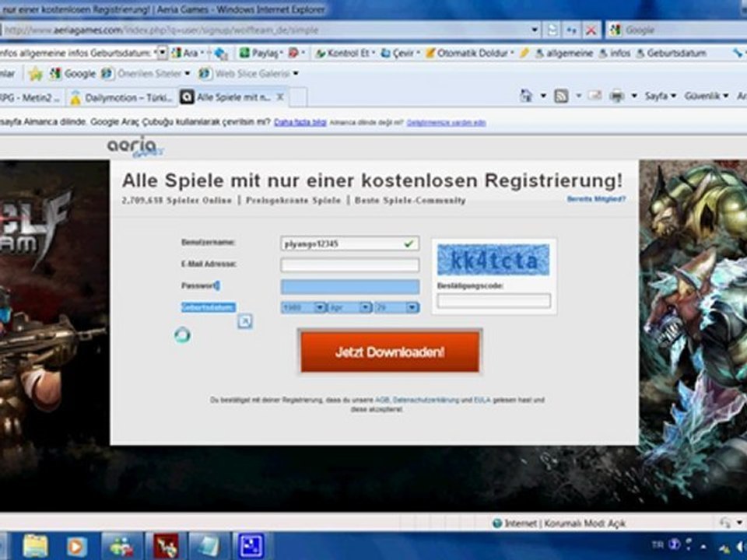Click the print icon
Screen dimensions: 747x560
(617, 96)
